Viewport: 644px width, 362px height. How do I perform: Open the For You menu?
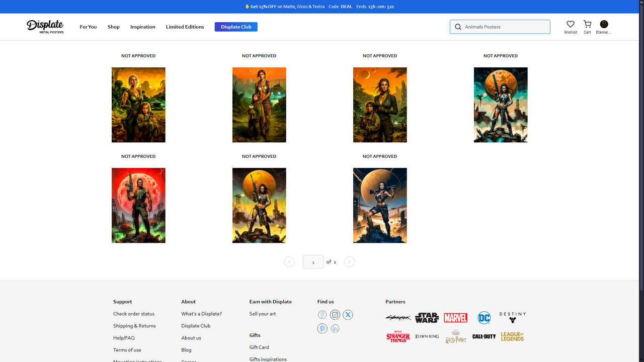pyautogui.click(x=88, y=27)
